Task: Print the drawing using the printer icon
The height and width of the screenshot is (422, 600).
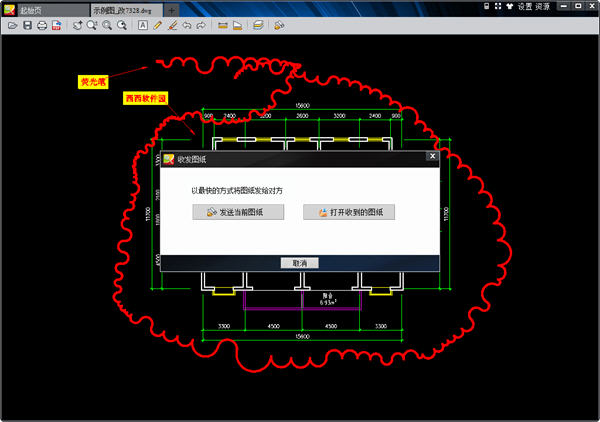Action: pos(42,25)
